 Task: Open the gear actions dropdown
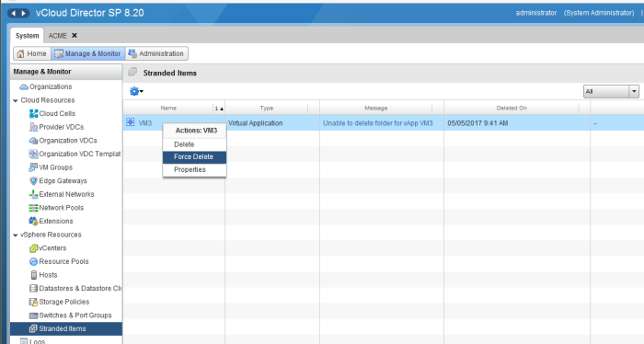click(136, 91)
